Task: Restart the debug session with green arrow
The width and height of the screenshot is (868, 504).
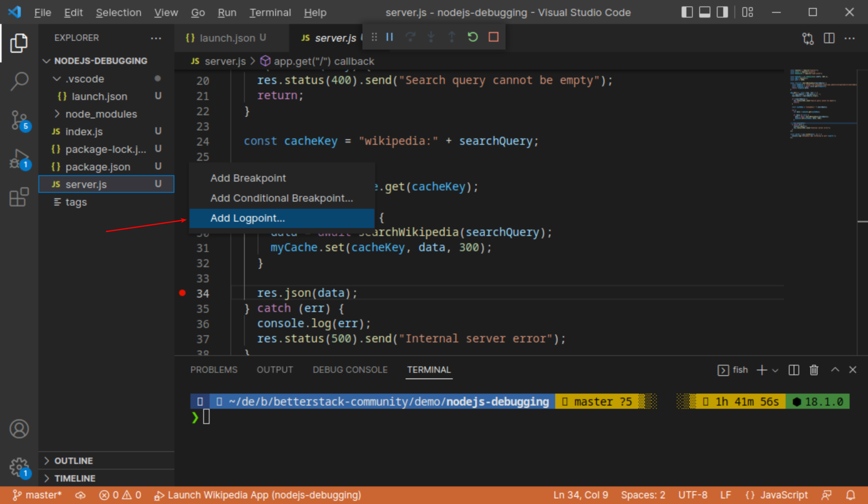Action: click(472, 37)
